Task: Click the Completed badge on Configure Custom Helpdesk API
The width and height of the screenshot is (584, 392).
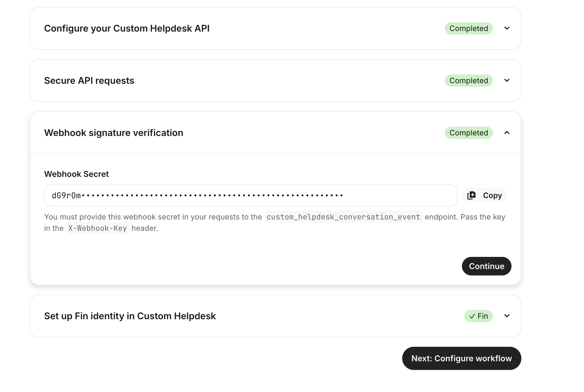Action: click(469, 28)
